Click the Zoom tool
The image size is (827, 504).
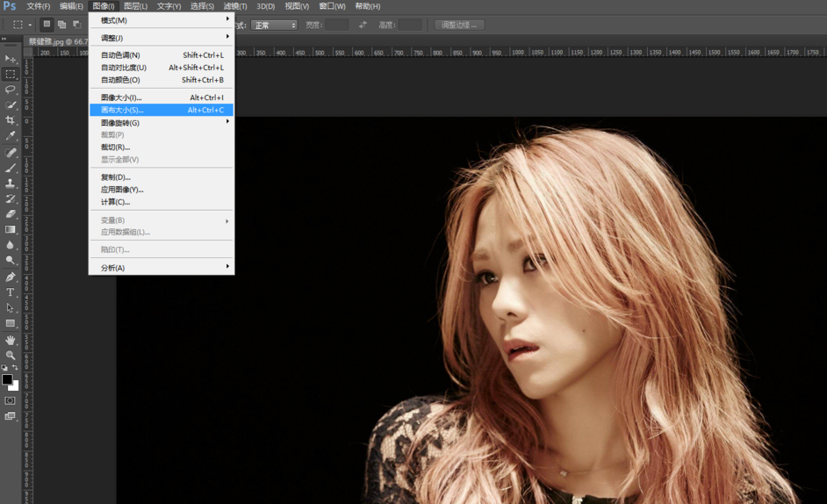coord(11,355)
